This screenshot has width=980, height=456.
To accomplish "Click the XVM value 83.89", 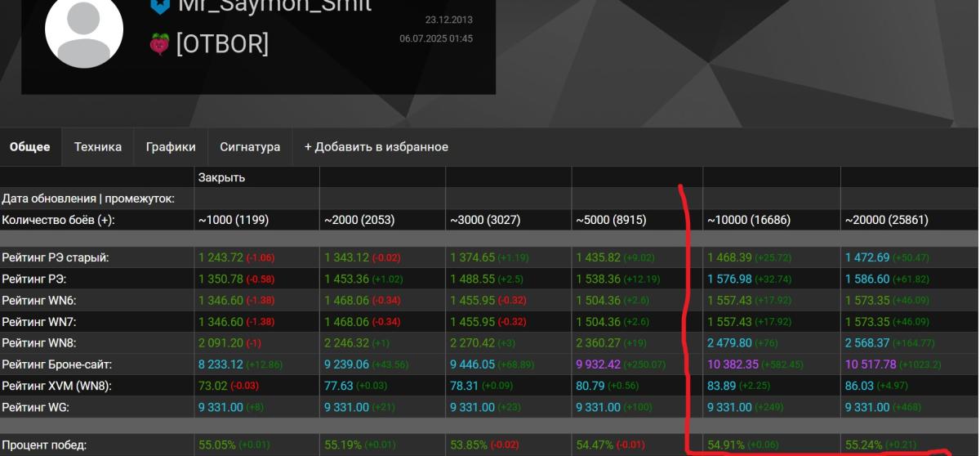I will (721, 385).
